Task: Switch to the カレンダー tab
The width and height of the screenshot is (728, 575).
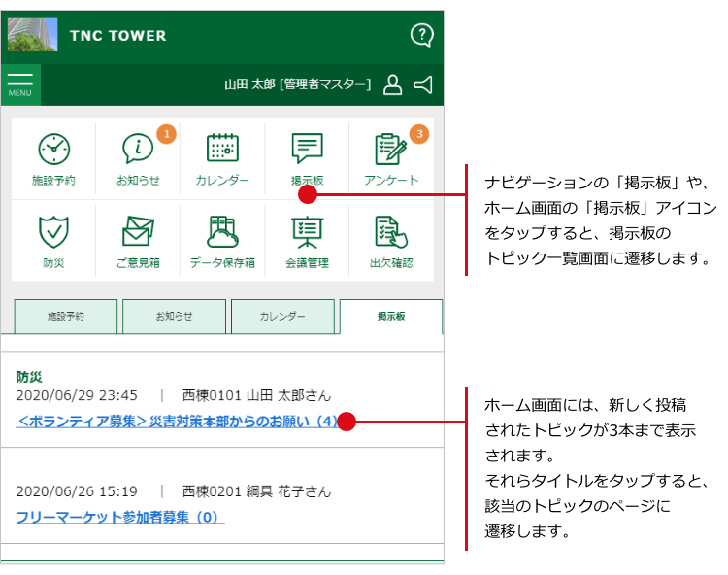Action: (x=282, y=317)
